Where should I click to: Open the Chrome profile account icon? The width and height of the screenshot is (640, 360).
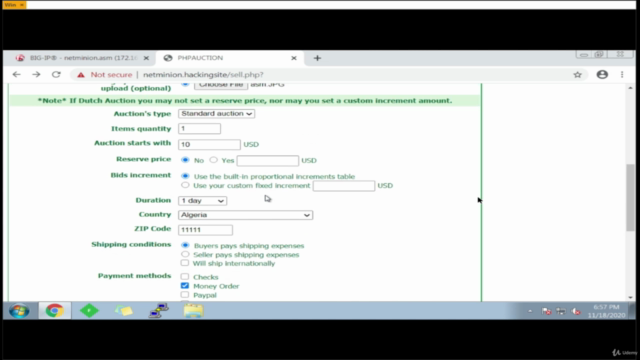[x=602, y=75]
